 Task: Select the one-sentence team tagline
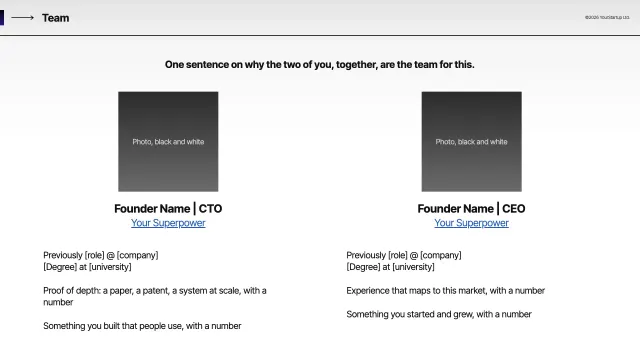tap(320, 64)
